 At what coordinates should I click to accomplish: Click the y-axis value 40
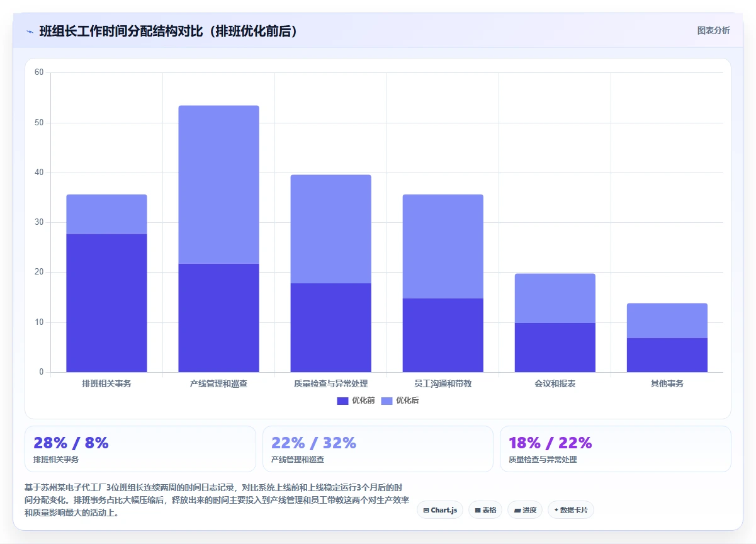(x=39, y=173)
